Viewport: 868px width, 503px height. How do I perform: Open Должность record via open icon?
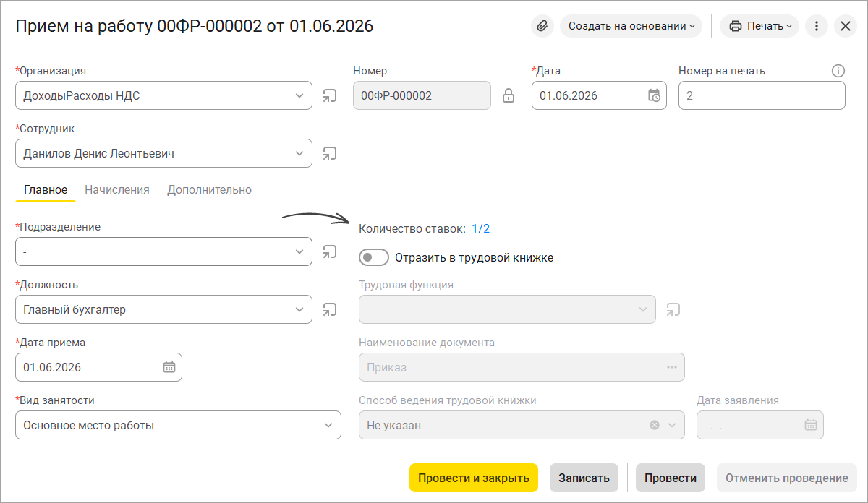tap(330, 309)
